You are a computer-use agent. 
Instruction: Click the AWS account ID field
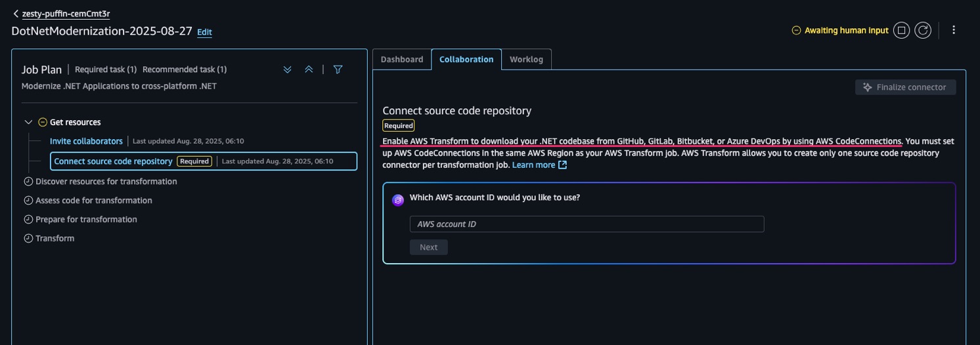coord(587,224)
